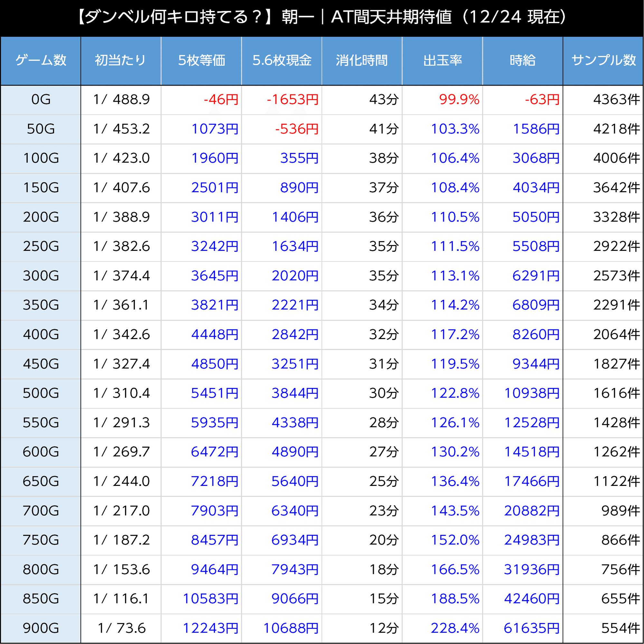The image size is (644, 644).
Task: Click the 初当たり column header
Action: 121,61
